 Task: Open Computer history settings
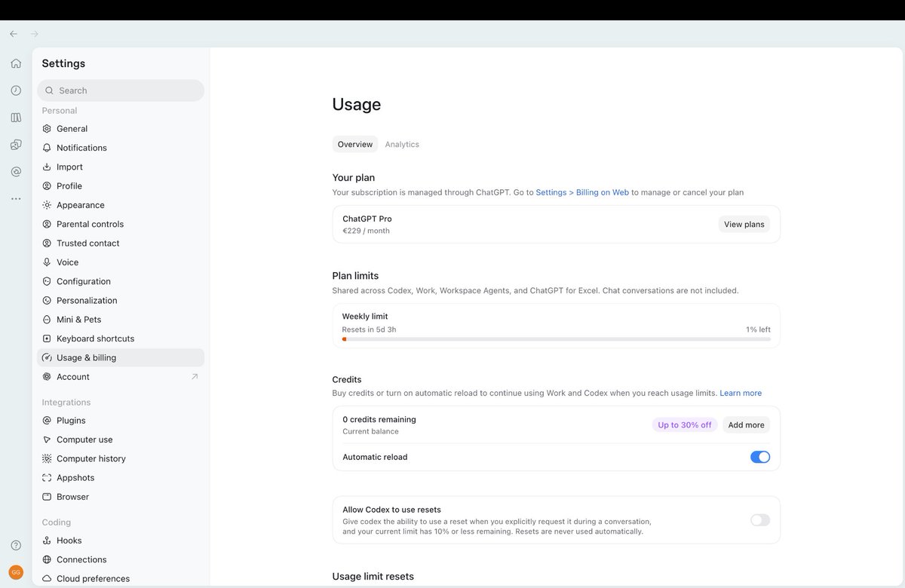(x=121, y=458)
